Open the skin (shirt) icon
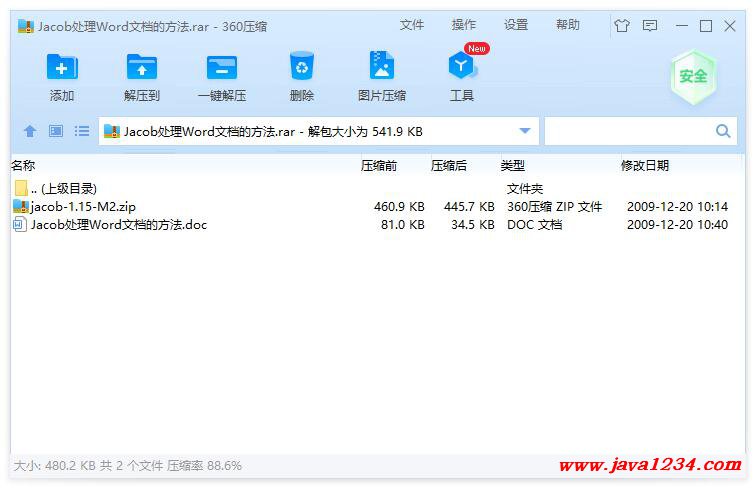This screenshot has width=756, height=488. point(622,26)
